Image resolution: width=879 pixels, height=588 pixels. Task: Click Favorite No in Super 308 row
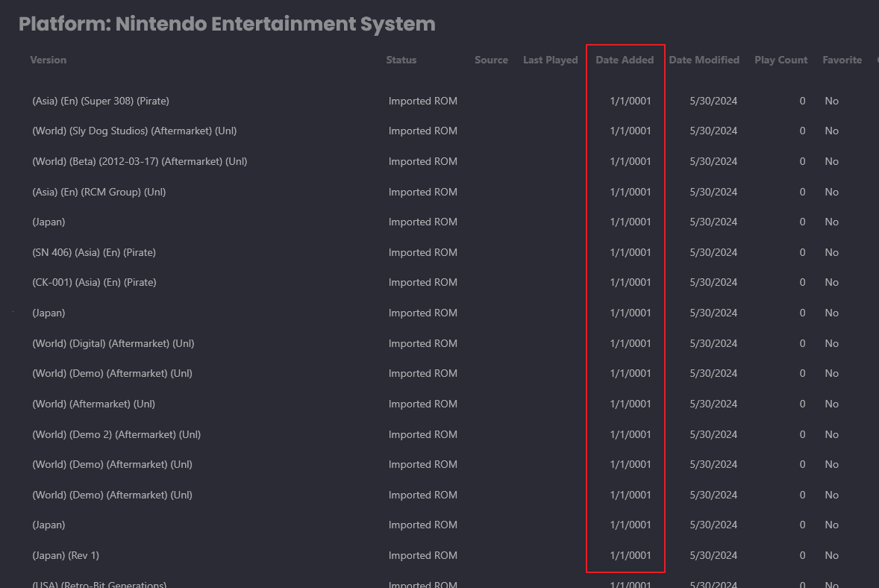point(831,101)
